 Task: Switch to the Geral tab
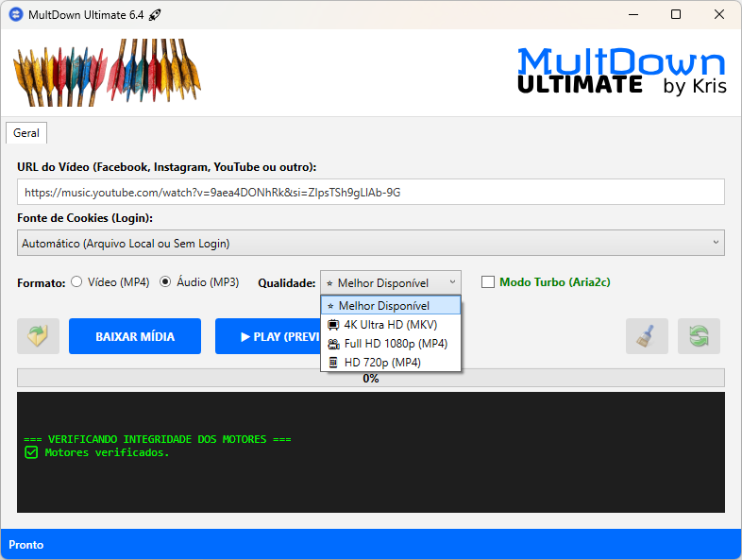pos(26,133)
